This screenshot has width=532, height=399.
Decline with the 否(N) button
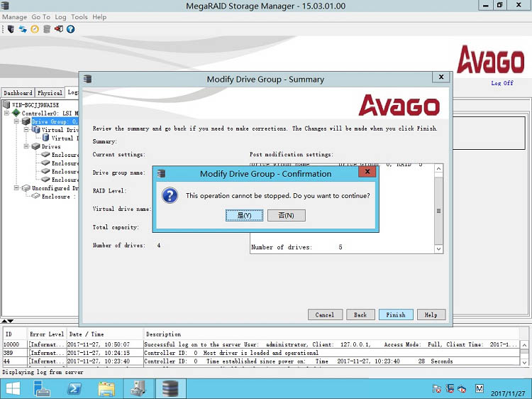pyautogui.click(x=287, y=215)
